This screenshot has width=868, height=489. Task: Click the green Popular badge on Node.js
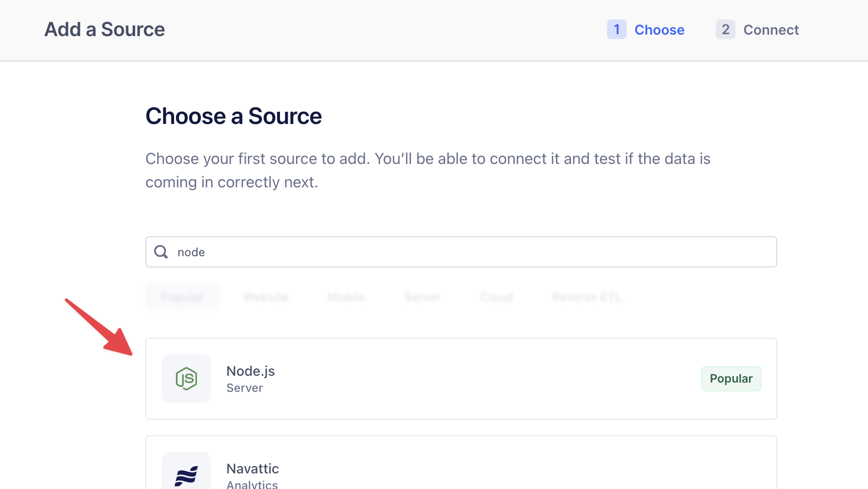tap(731, 378)
